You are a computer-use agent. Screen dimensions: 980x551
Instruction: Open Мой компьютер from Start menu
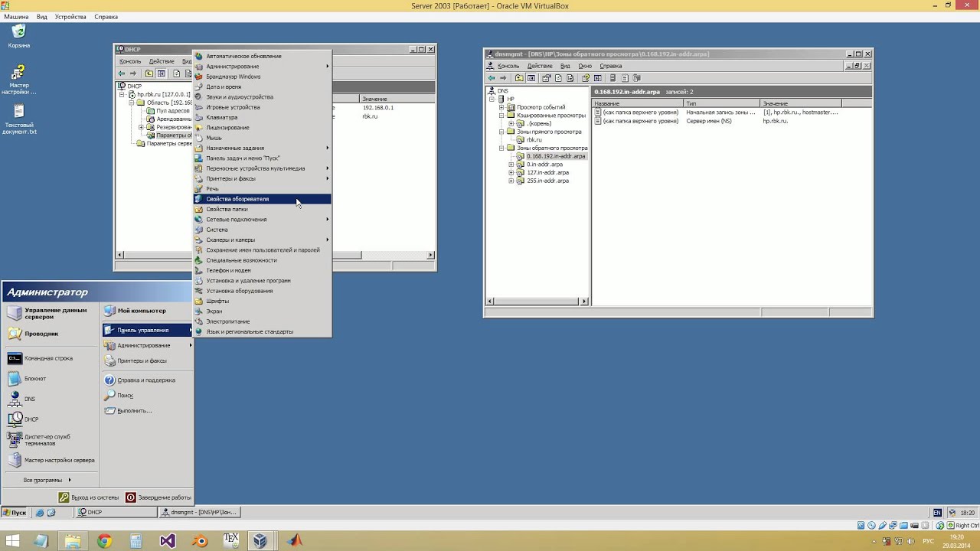click(x=142, y=311)
